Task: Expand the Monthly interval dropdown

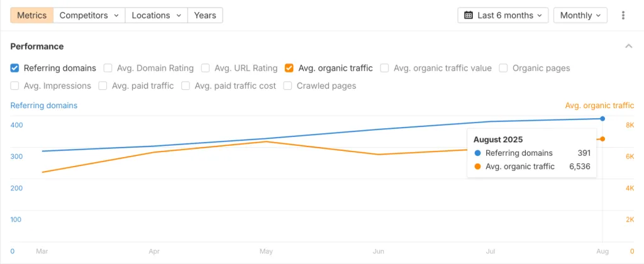Action: coord(580,15)
